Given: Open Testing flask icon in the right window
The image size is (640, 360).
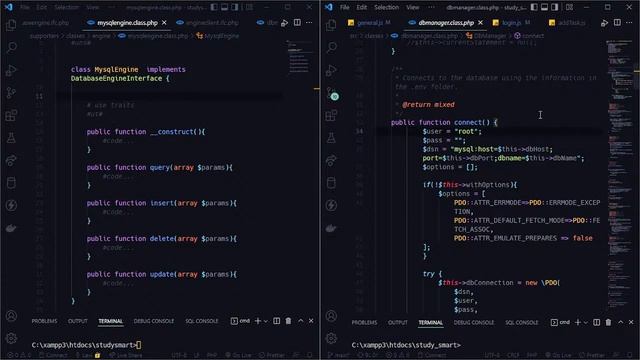Looking at the screenshot, I should [x=331, y=138].
